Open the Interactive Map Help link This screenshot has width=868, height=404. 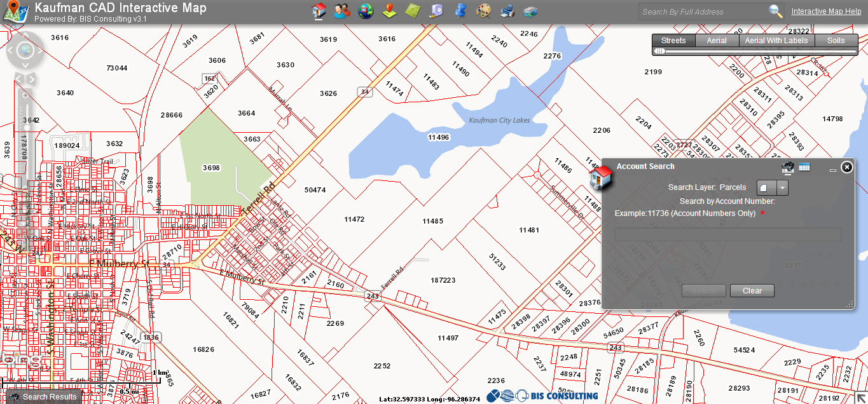tap(826, 11)
